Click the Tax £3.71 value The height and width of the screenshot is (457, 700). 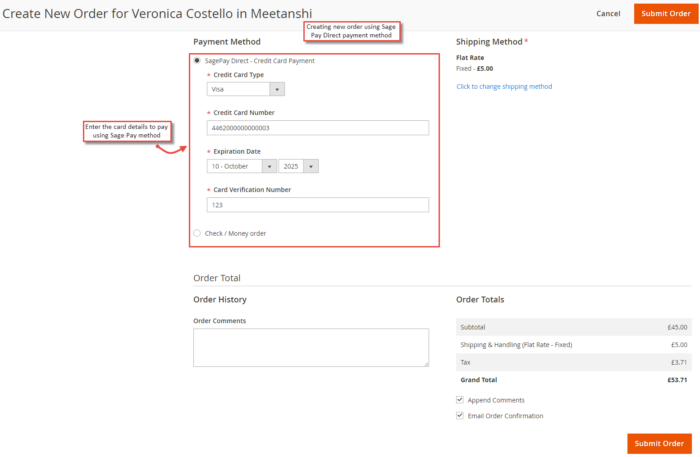pyautogui.click(x=679, y=362)
